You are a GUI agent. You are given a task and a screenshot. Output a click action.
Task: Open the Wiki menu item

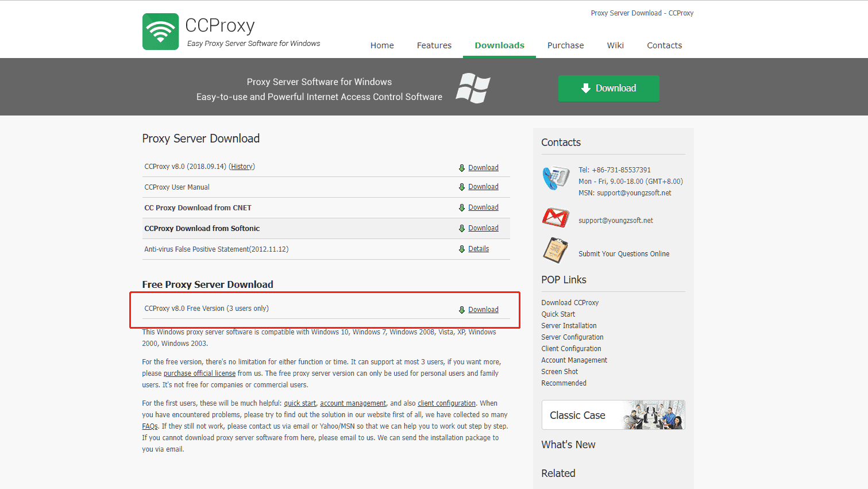[615, 45]
